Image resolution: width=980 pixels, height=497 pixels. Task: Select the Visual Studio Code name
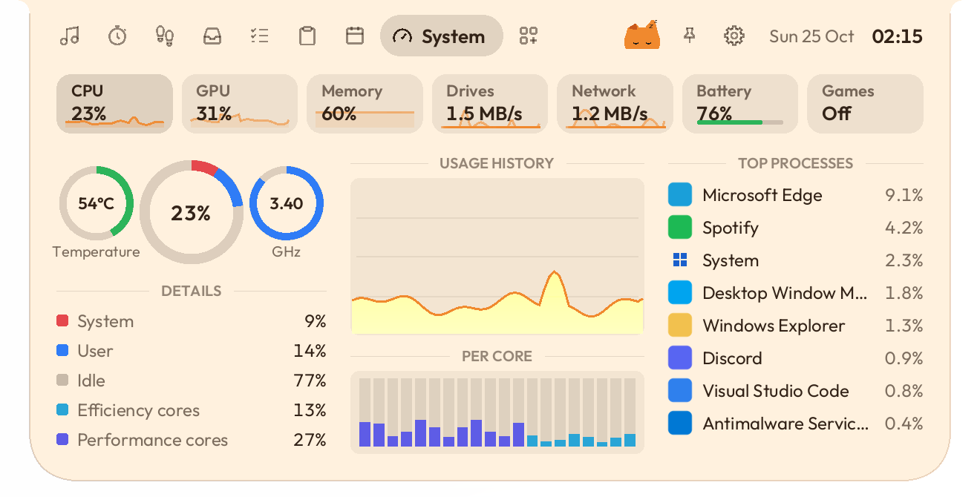pyautogui.click(x=776, y=391)
